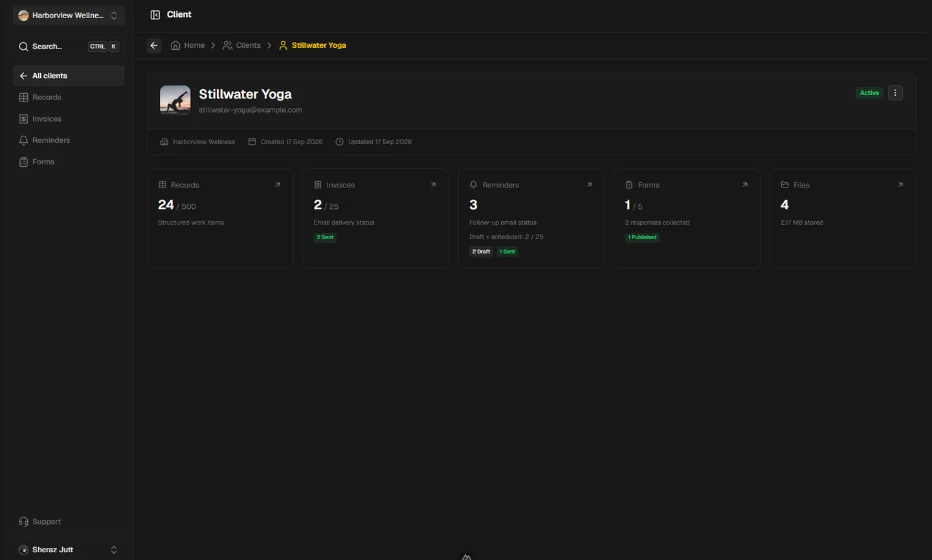Open Reminders card via its arrow icon

pos(589,185)
